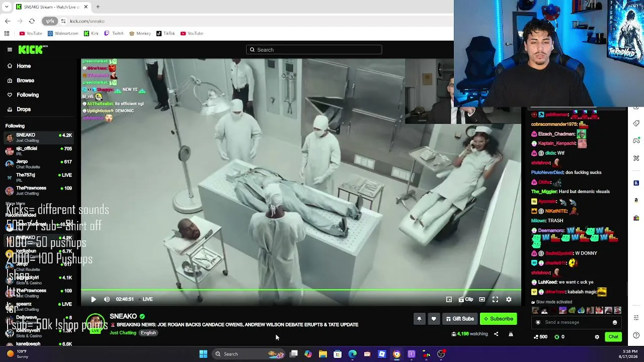Open video player settings gear
644x362 pixels.
(509, 299)
